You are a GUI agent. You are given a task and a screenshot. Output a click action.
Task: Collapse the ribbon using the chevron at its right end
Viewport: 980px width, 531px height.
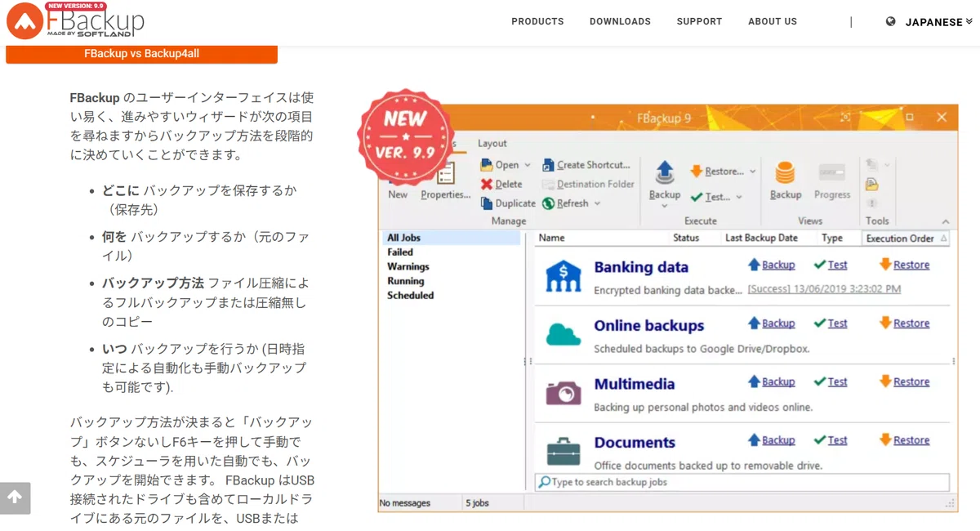point(946,221)
